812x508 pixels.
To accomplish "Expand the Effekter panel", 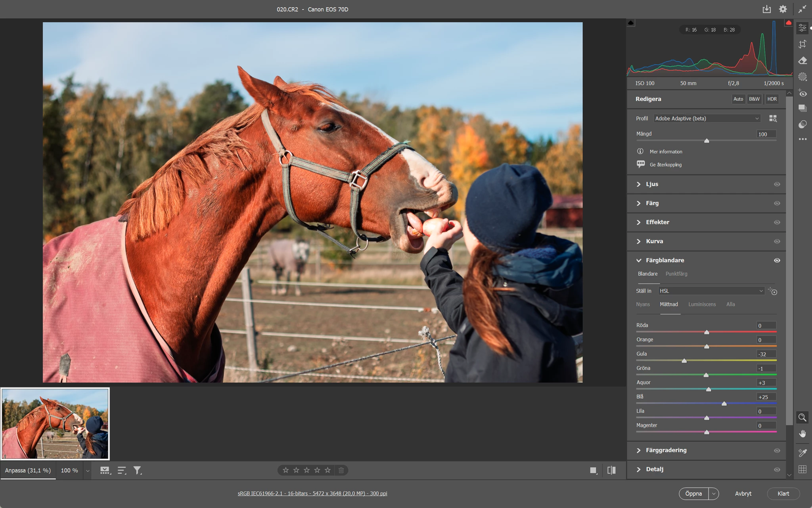I will coord(657,222).
